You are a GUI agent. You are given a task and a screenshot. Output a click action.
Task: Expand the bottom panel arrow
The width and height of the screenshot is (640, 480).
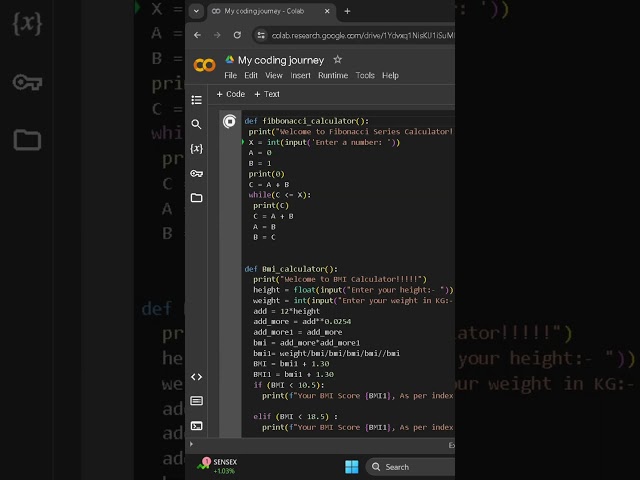pos(191,444)
